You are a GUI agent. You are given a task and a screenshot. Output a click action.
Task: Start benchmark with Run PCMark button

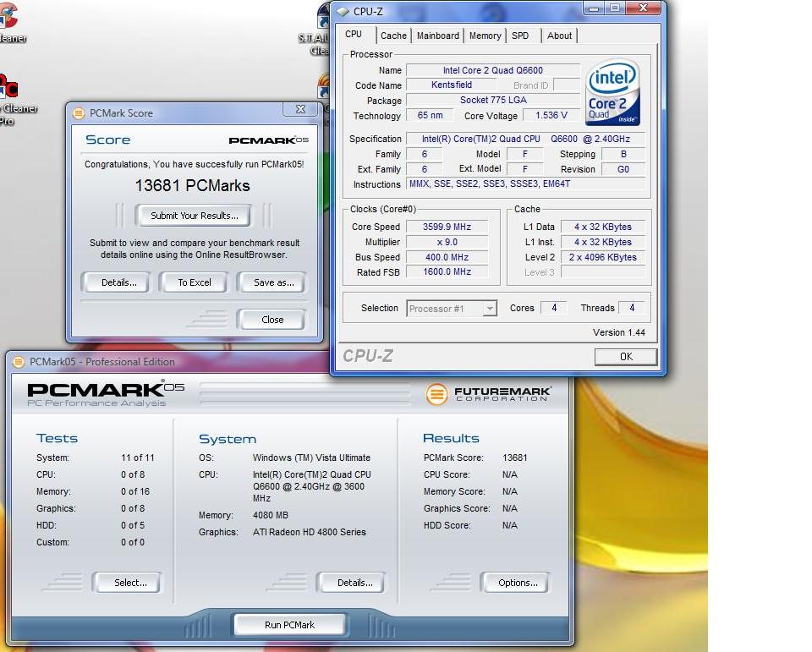pyautogui.click(x=289, y=625)
